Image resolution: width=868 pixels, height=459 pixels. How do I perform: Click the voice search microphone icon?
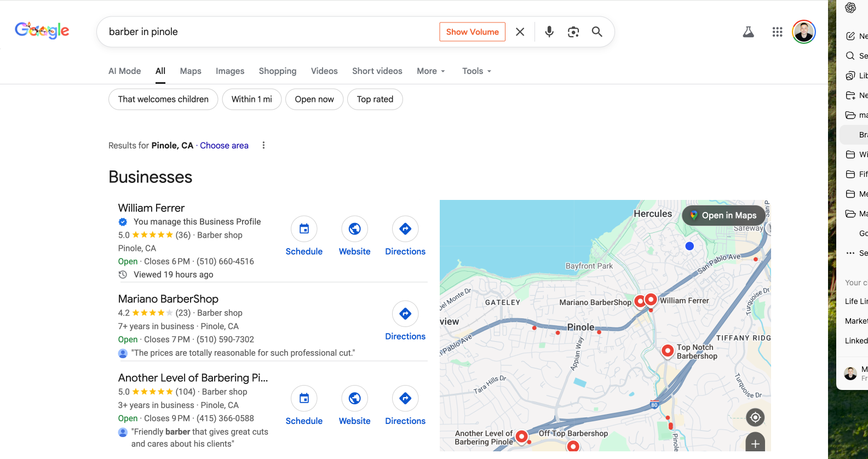(x=549, y=32)
